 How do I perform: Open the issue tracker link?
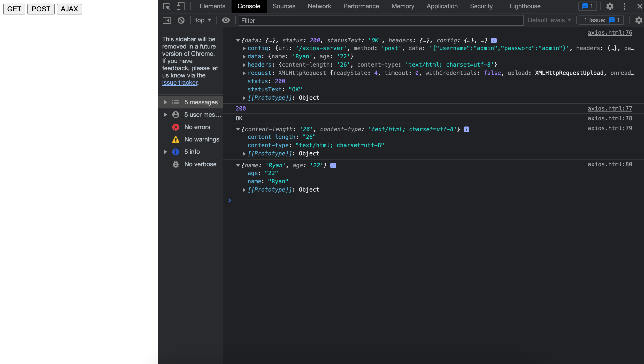(x=180, y=83)
